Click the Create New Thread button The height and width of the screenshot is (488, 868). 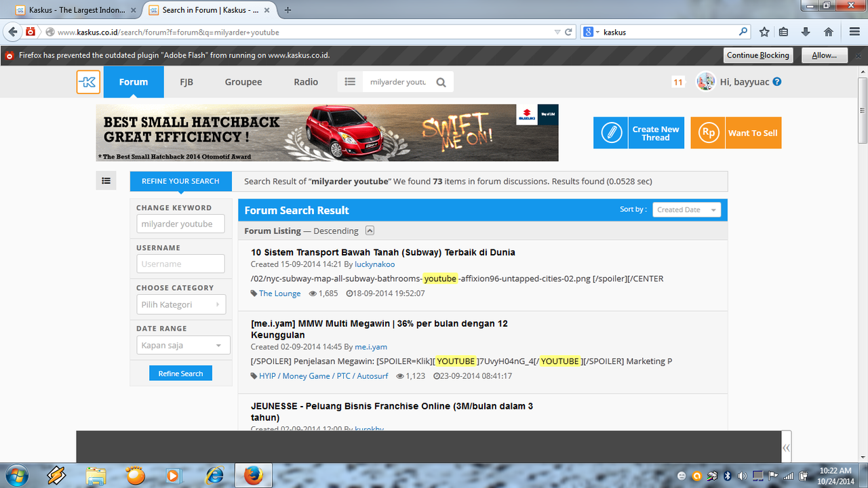639,133
